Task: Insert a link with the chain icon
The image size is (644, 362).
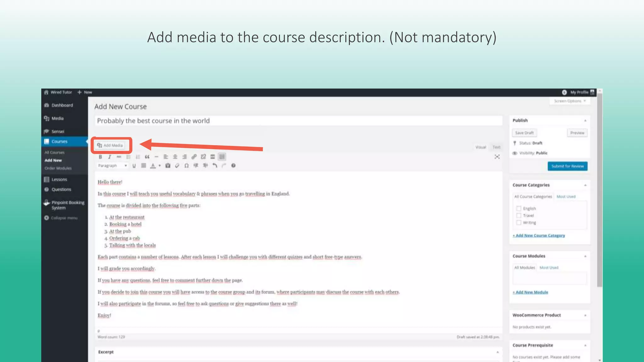Action: pos(194,157)
